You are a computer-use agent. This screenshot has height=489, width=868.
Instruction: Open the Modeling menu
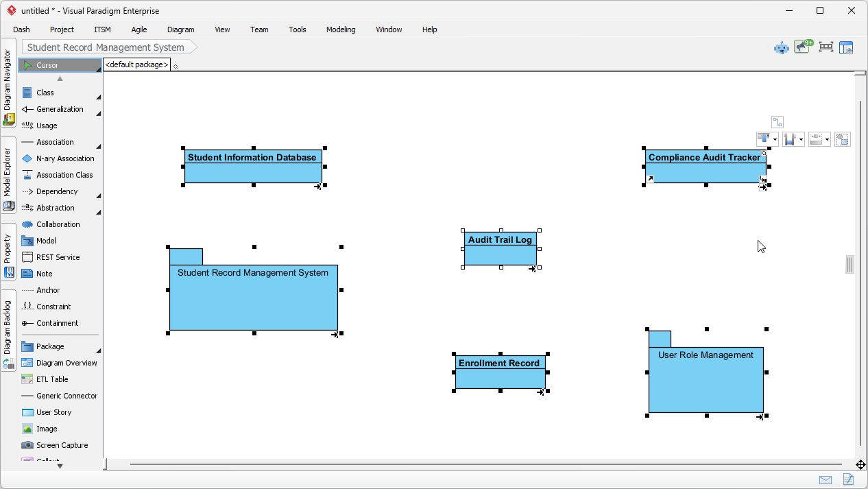[341, 29]
